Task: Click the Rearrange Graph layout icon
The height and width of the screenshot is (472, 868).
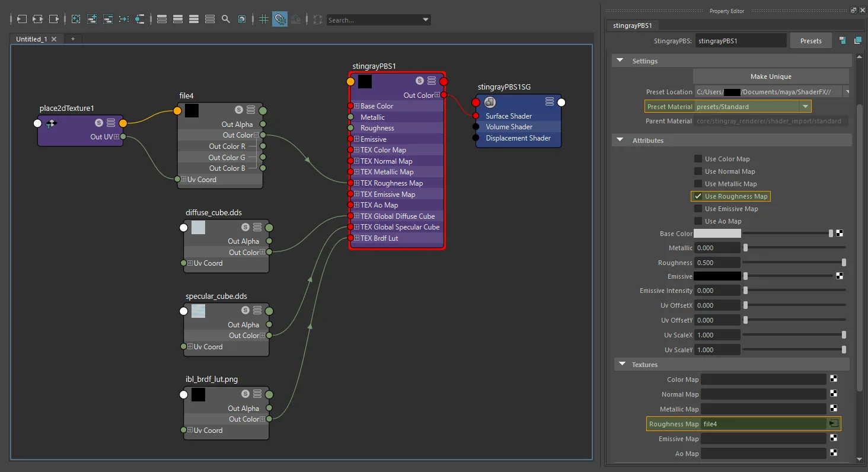Action: pos(124,20)
